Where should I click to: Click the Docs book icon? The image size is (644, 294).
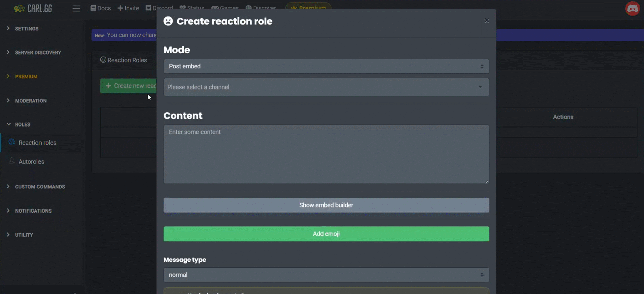[93, 8]
